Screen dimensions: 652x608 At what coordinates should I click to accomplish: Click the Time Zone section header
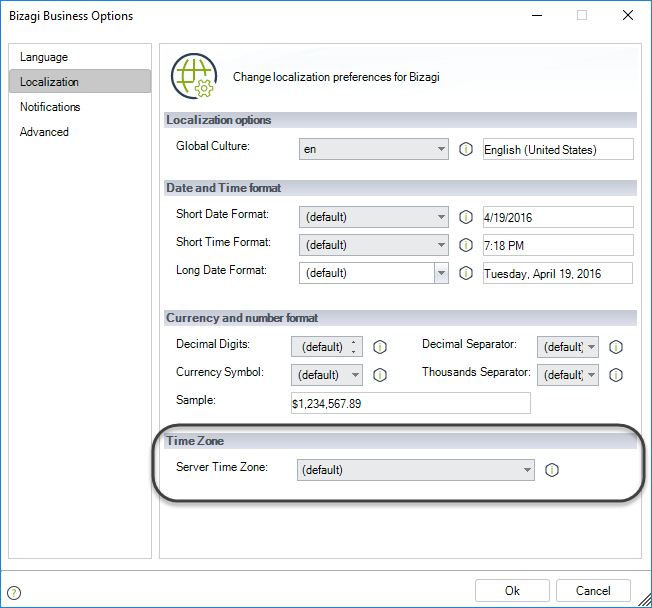[x=400, y=441]
